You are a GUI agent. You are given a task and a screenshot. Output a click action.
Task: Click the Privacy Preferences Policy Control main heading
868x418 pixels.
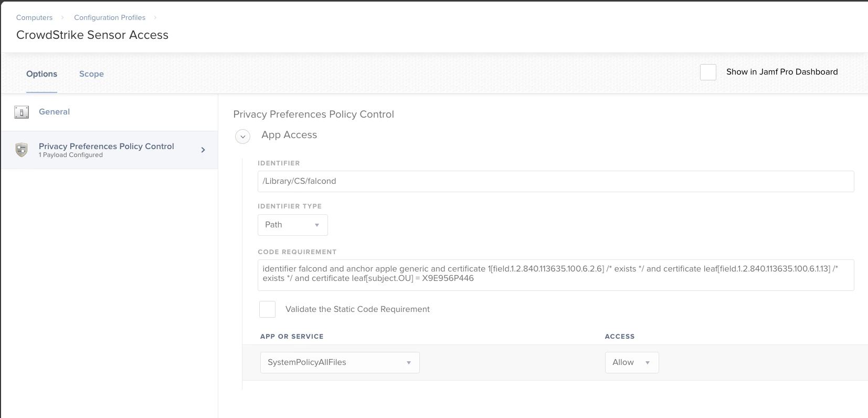coord(314,114)
